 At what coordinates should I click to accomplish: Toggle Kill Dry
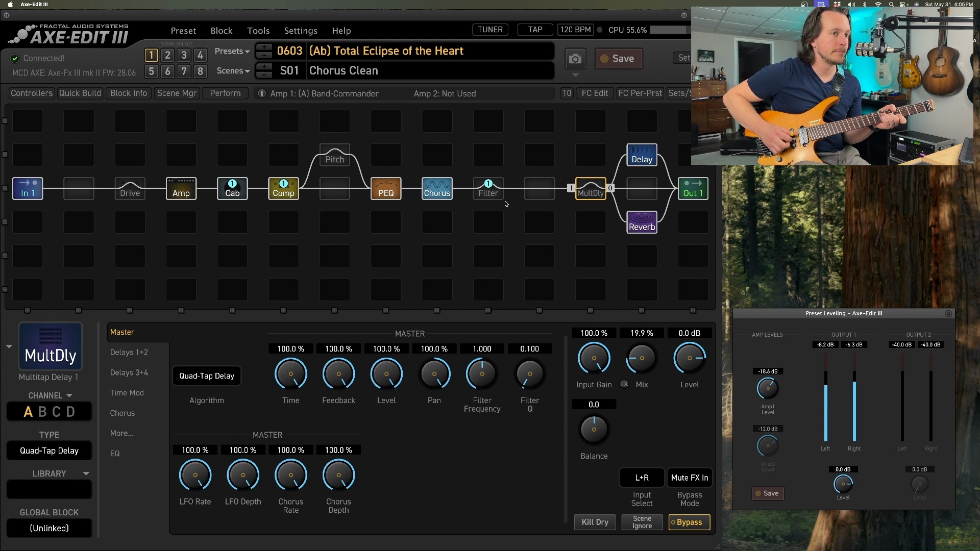595,522
